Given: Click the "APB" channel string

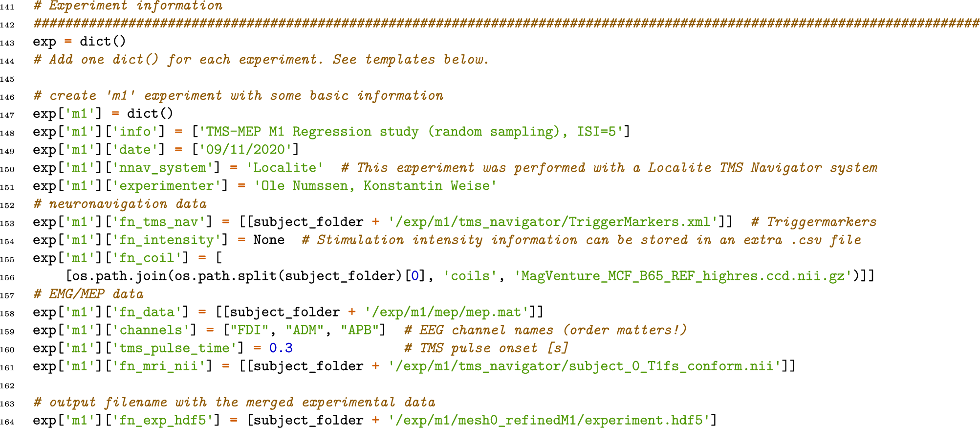Looking at the screenshot, I should coord(359,331).
